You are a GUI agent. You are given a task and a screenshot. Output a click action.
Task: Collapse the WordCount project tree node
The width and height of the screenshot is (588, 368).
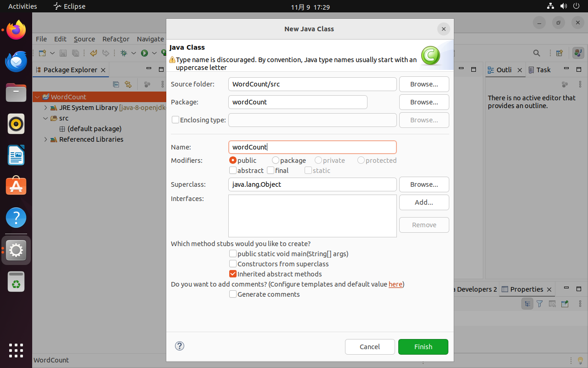coord(37,97)
